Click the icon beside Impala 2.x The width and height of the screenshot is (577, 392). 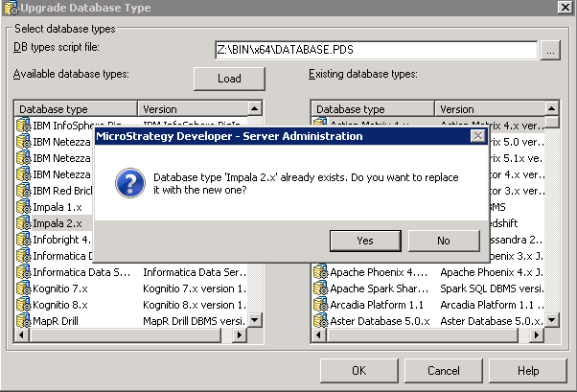24,222
